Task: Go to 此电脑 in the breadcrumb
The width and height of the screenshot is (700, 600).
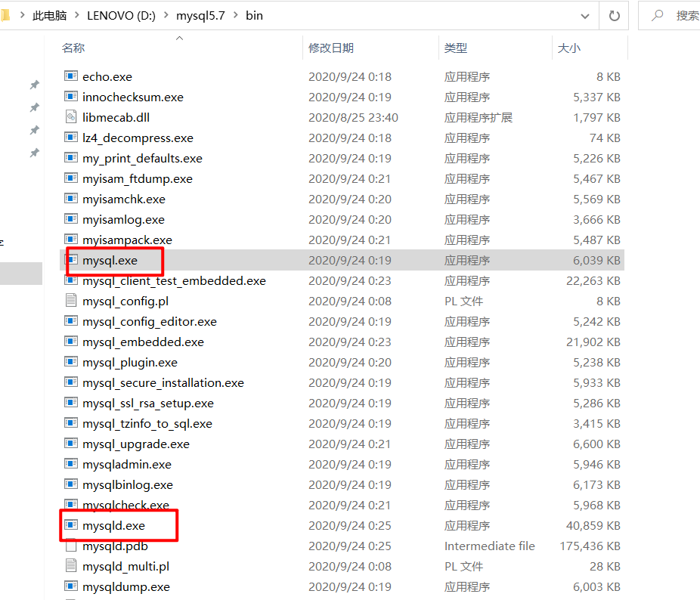Action: 50,16
